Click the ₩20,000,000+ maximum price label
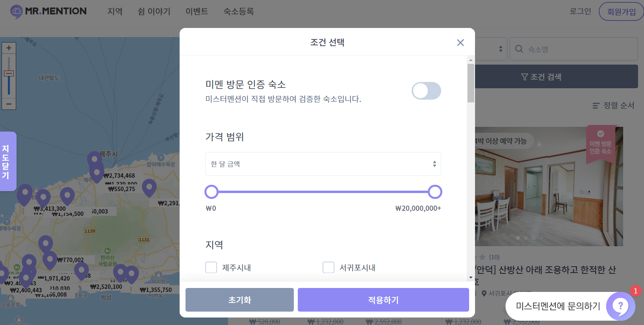The width and height of the screenshot is (644, 325). [418, 208]
